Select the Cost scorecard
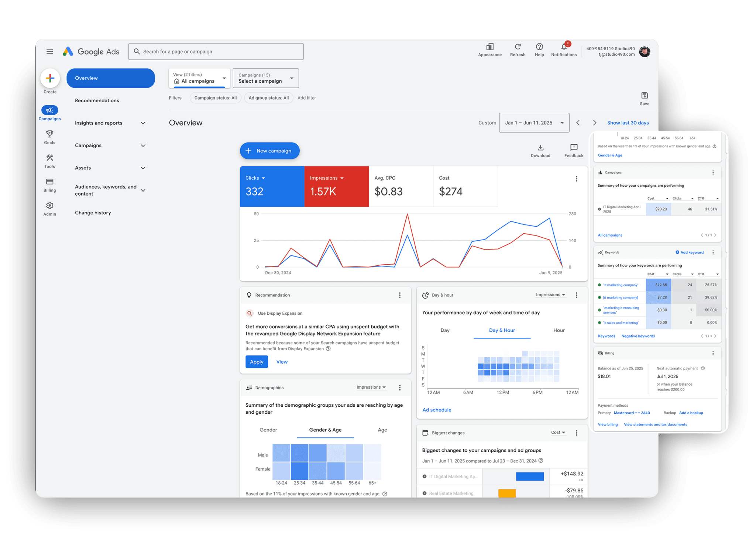This screenshot has height=537, width=756. [465, 186]
